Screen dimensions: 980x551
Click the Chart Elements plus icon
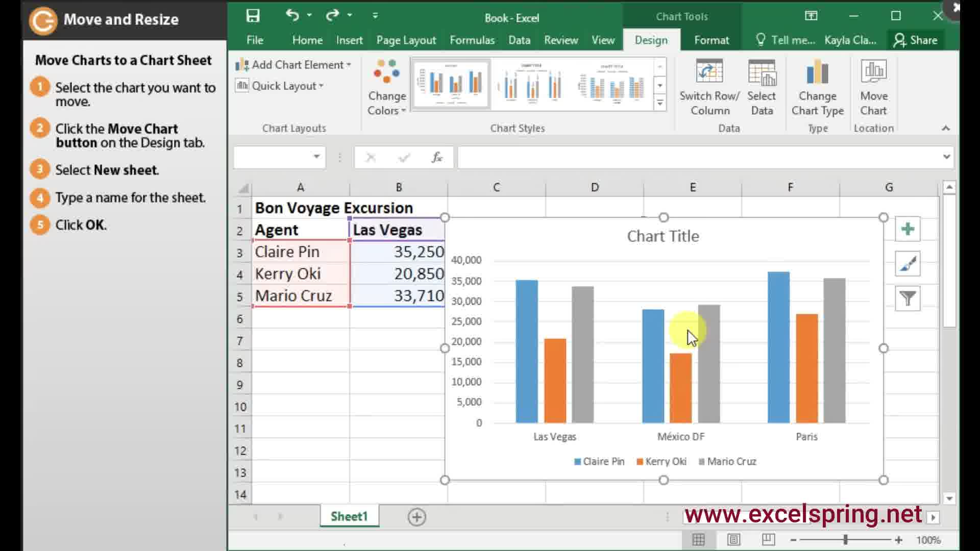908,229
